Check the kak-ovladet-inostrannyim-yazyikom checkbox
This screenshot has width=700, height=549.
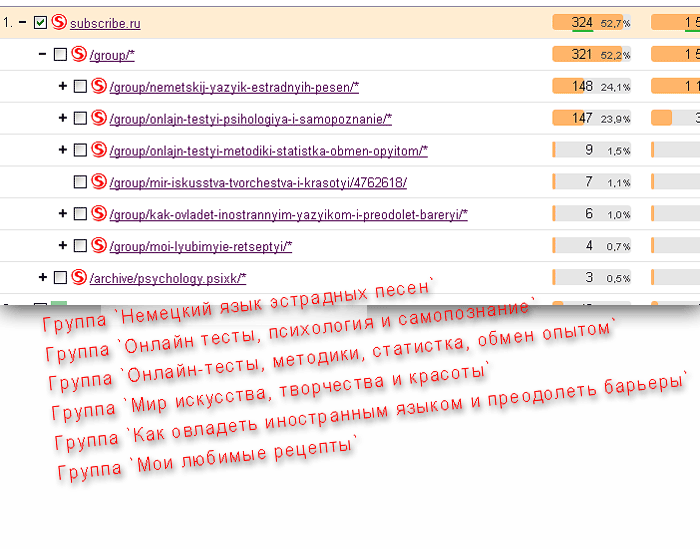(80, 214)
